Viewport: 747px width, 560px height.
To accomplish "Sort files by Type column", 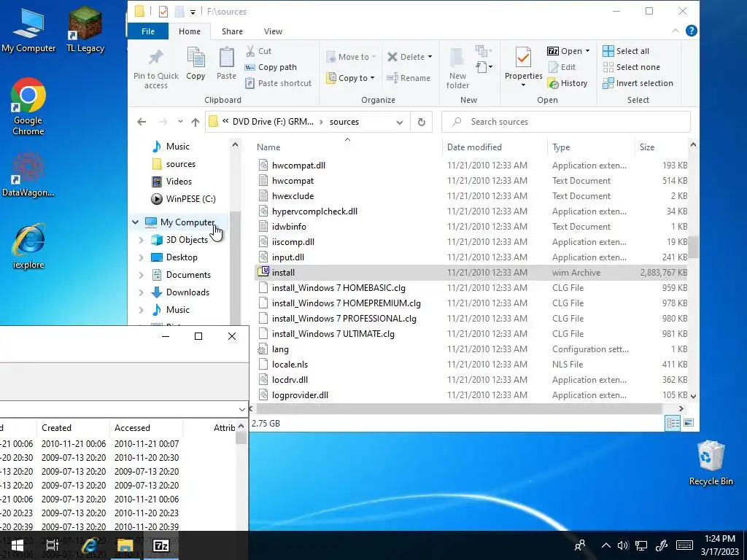I will coord(591,147).
